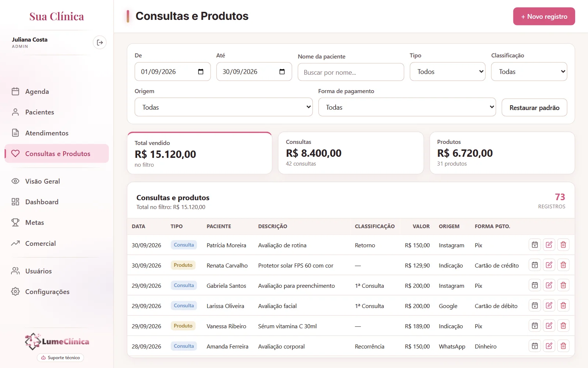Edit the Vanessa Ribeiro record
Screen dimensions: 588x368
[549, 326]
